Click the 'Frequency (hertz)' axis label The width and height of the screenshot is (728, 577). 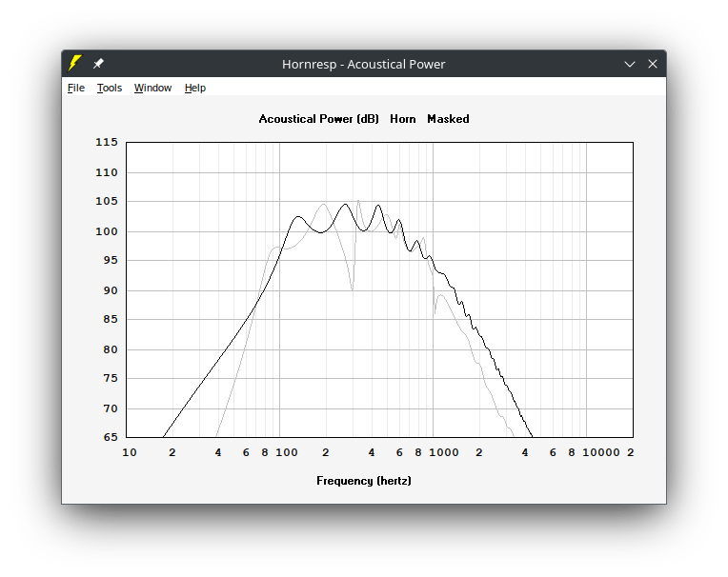[364, 481]
